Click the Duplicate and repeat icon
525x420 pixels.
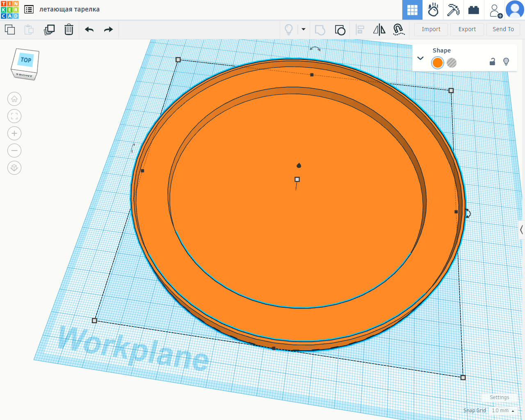(49, 30)
